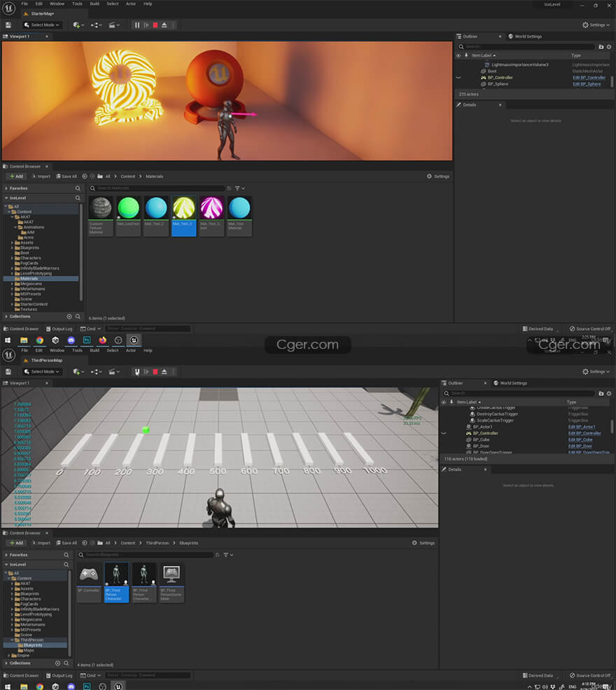
Task: Select the green material thumbnail
Action: 128,216
